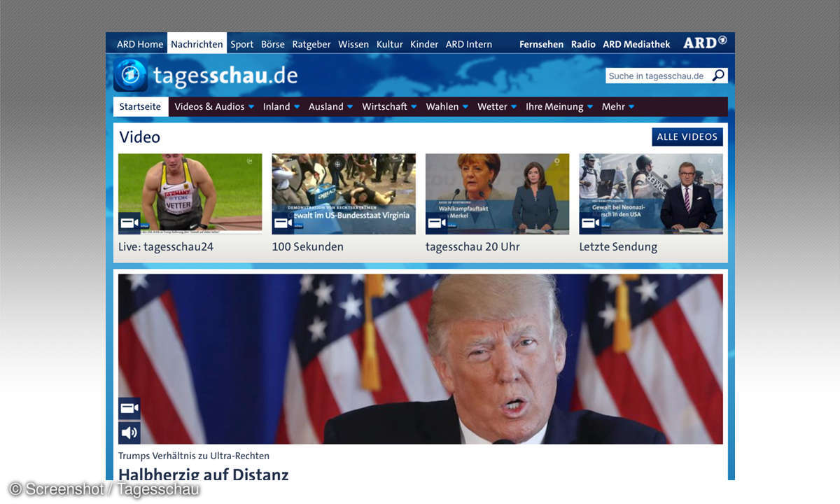The height and width of the screenshot is (504, 840).
Task: Click the ALLE VIDEOS button
Action: (x=687, y=136)
